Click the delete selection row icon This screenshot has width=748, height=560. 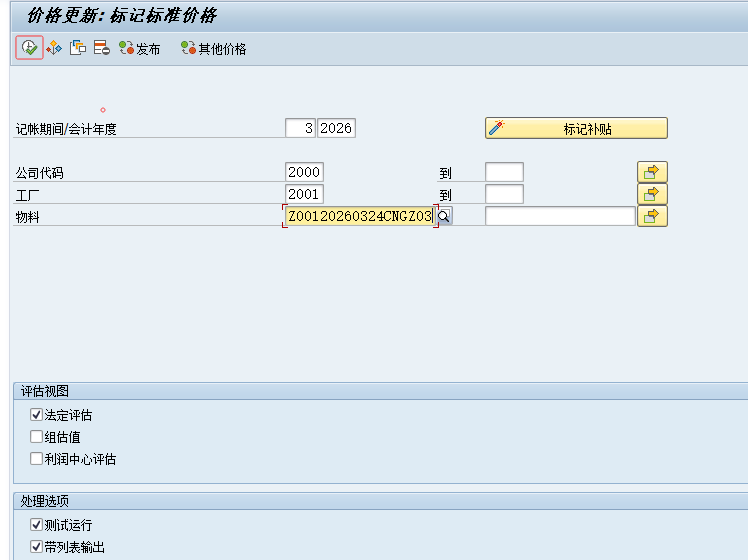point(101,48)
